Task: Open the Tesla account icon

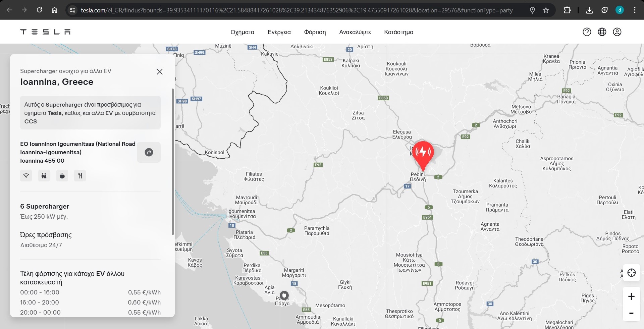Action: tap(617, 32)
